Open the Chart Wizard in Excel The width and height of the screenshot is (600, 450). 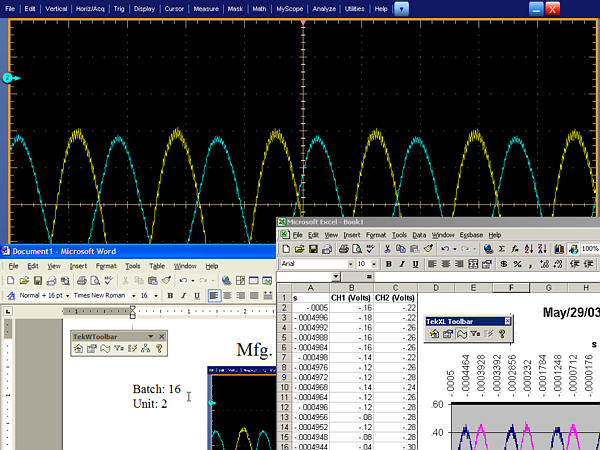(x=557, y=248)
